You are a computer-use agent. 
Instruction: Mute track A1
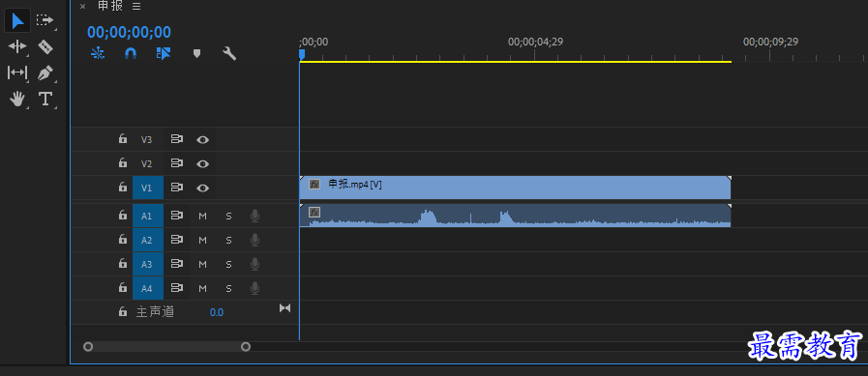tap(202, 216)
